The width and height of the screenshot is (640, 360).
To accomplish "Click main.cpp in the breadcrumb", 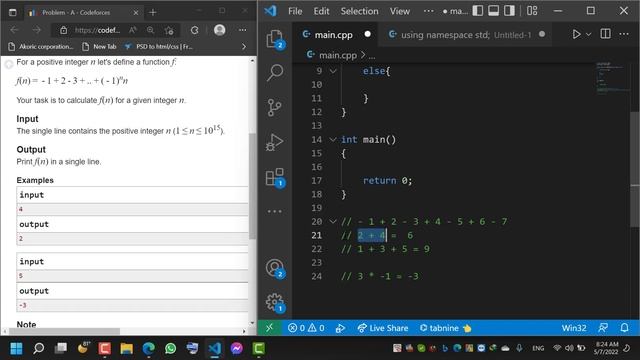I will point(338,55).
